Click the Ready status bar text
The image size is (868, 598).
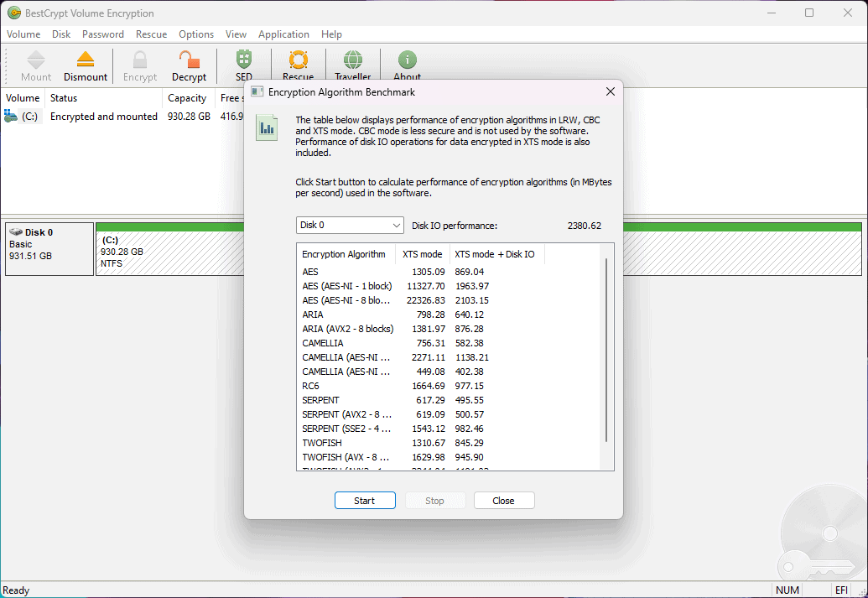(x=16, y=590)
